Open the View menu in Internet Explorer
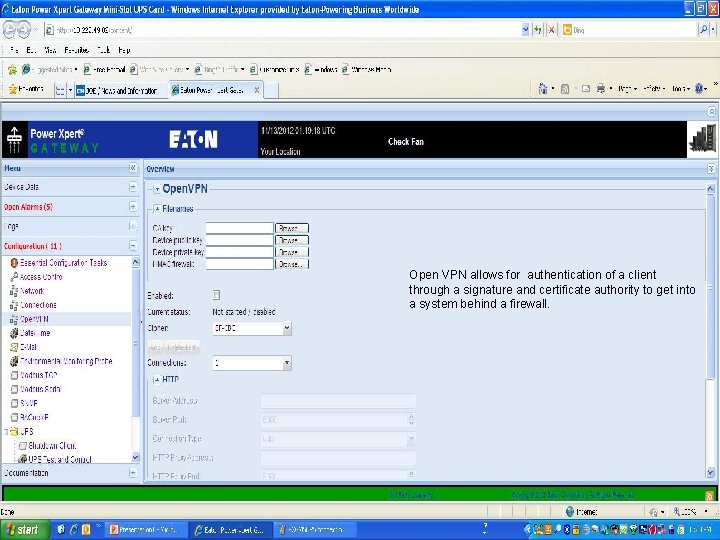720x540 pixels. click(x=50, y=50)
